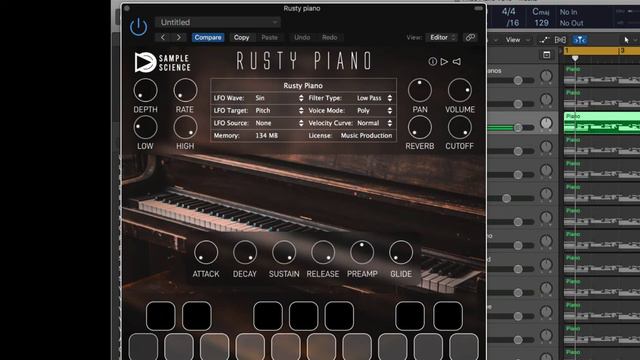The height and width of the screenshot is (360, 640).
Task: Go to next preset arrow
Action: click(179, 37)
